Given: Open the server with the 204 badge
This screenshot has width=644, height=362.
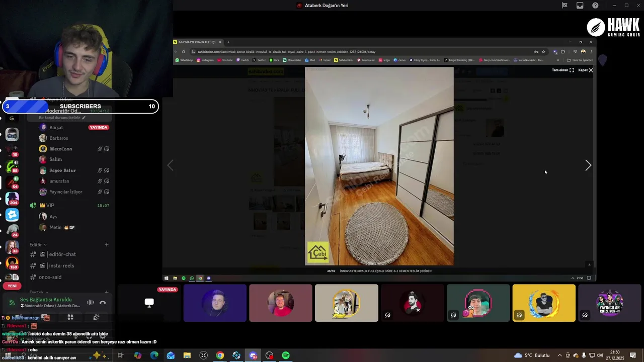Looking at the screenshot, I should 12,198.
